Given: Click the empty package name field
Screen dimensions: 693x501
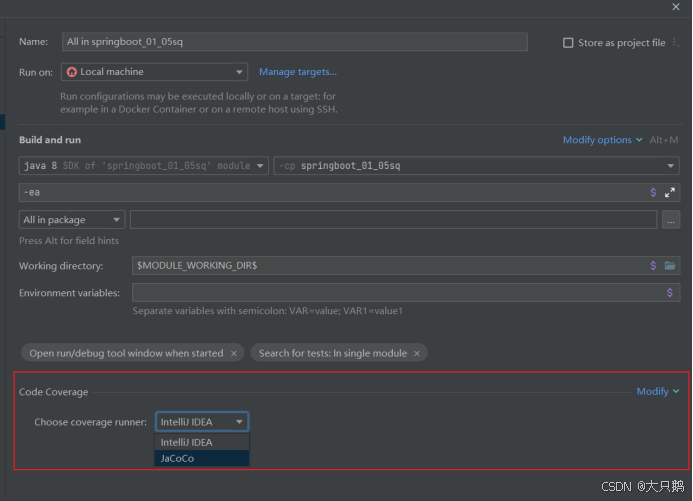Looking at the screenshot, I should pyautogui.click(x=393, y=220).
